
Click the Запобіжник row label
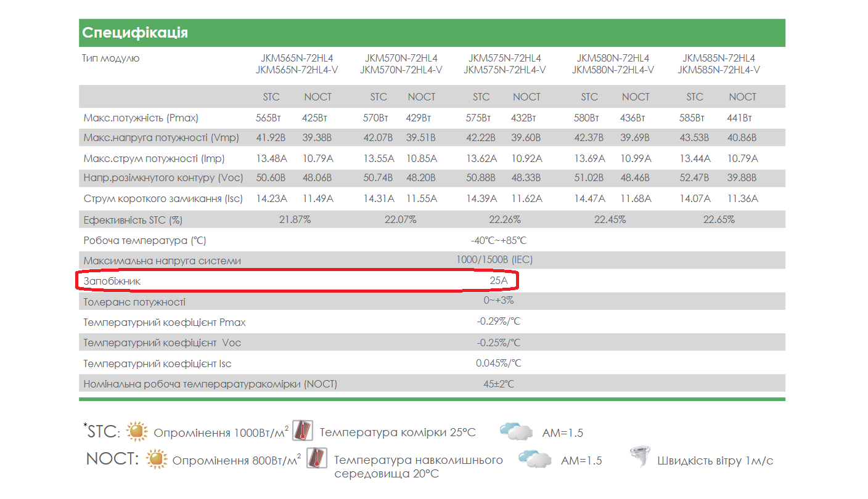coord(112,281)
